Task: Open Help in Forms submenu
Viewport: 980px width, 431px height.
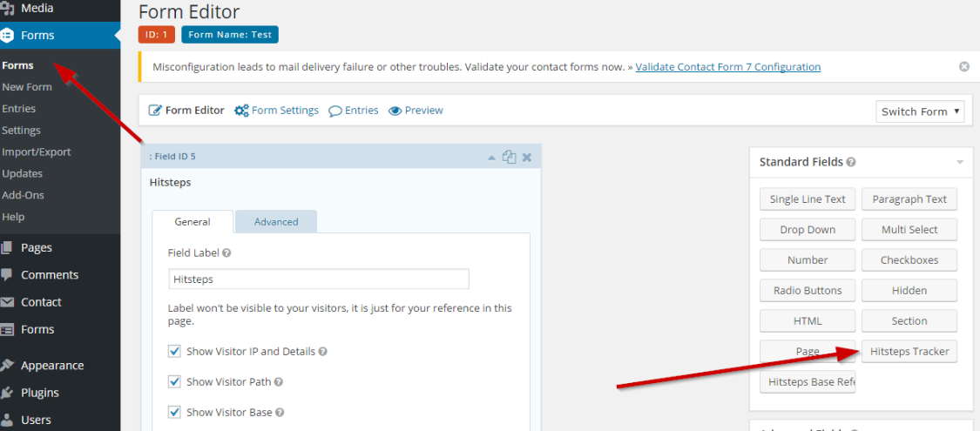Action: [x=13, y=217]
